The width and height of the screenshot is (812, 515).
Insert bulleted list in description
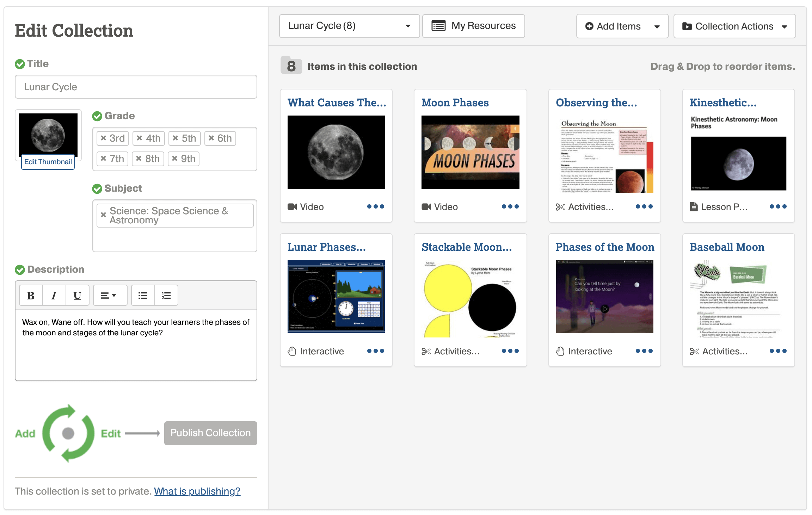coord(143,296)
